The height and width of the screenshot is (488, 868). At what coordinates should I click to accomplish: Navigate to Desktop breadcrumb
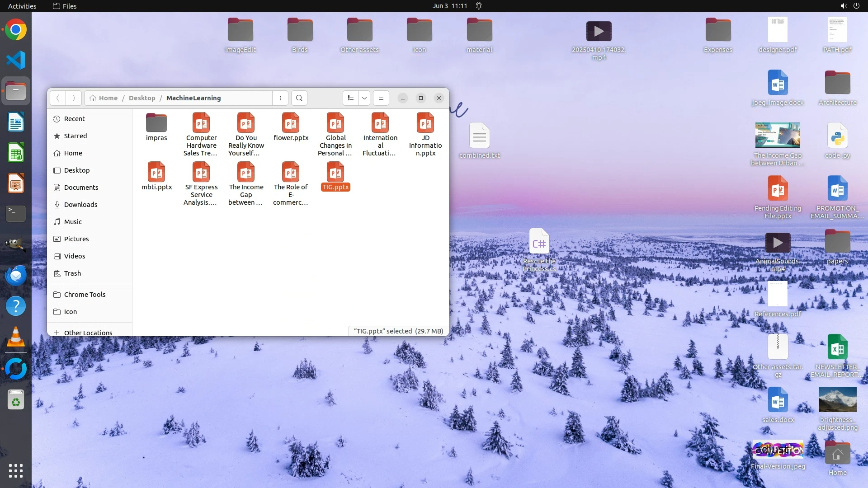pos(142,98)
